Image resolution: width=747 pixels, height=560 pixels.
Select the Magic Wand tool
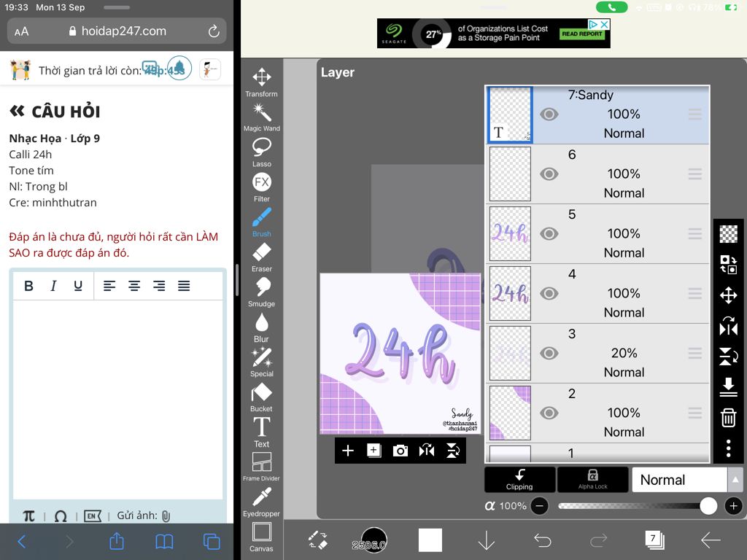pos(262,117)
